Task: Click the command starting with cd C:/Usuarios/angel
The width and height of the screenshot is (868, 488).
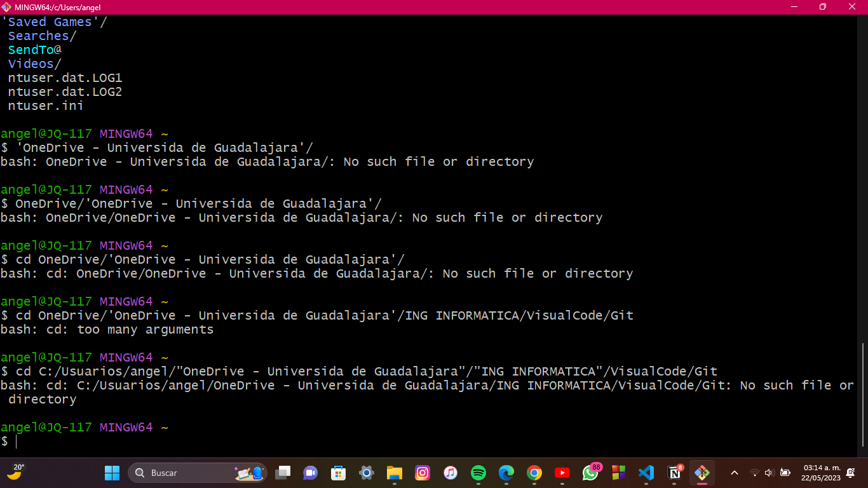Action: [367, 372]
